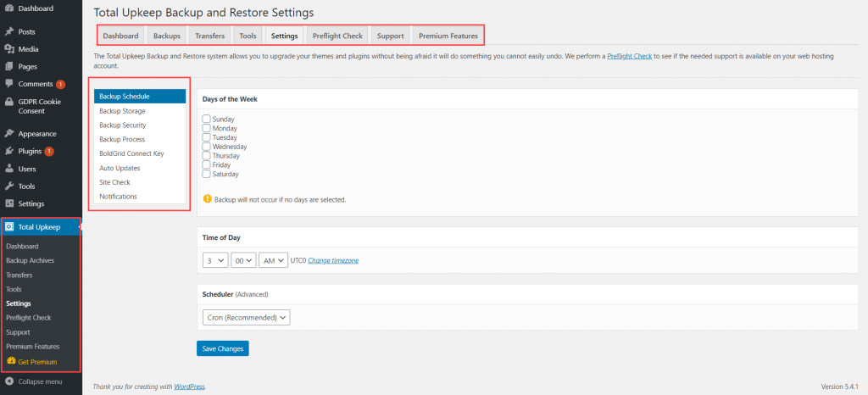The image size is (868, 395).
Task: Click Get Premium in the sidebar
Action: pos(37,361)
